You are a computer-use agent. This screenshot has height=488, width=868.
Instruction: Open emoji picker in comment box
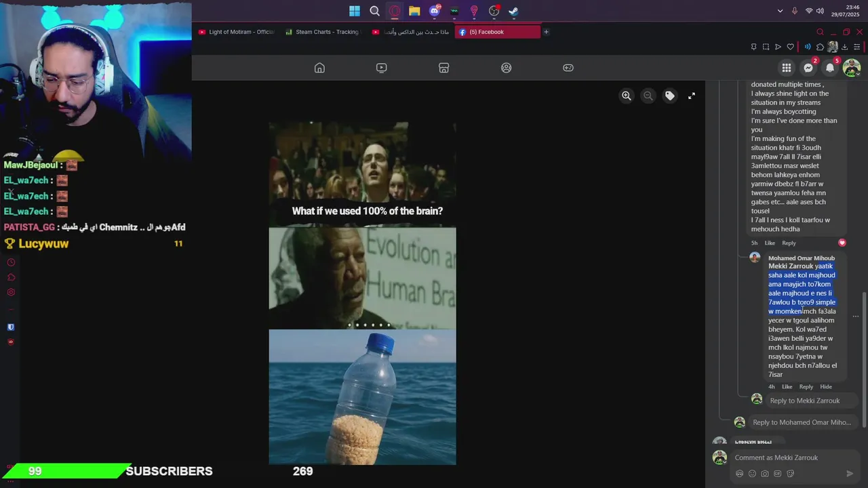752,474
